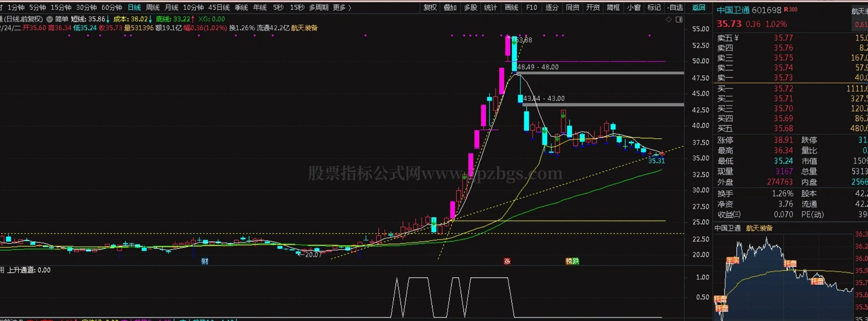
Task: Toggle the 小窗 mini window
Action: click(634, 8)
